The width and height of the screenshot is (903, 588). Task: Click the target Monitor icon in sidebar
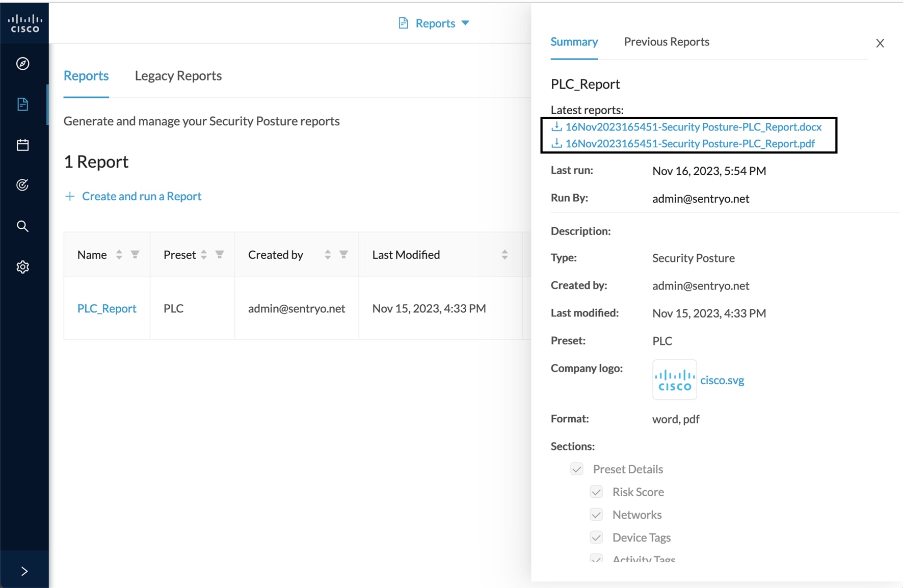tap(22, 185)
